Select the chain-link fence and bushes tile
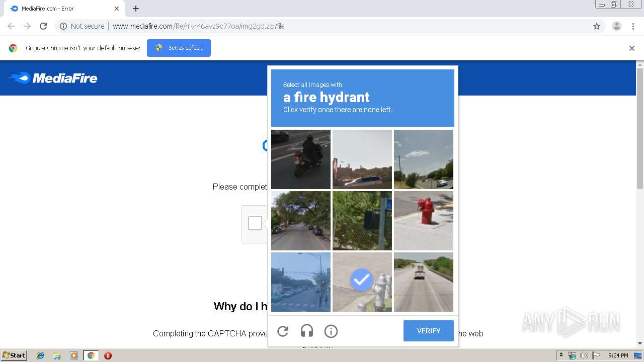Screen dimensions: 644x362 click(362, 221)
